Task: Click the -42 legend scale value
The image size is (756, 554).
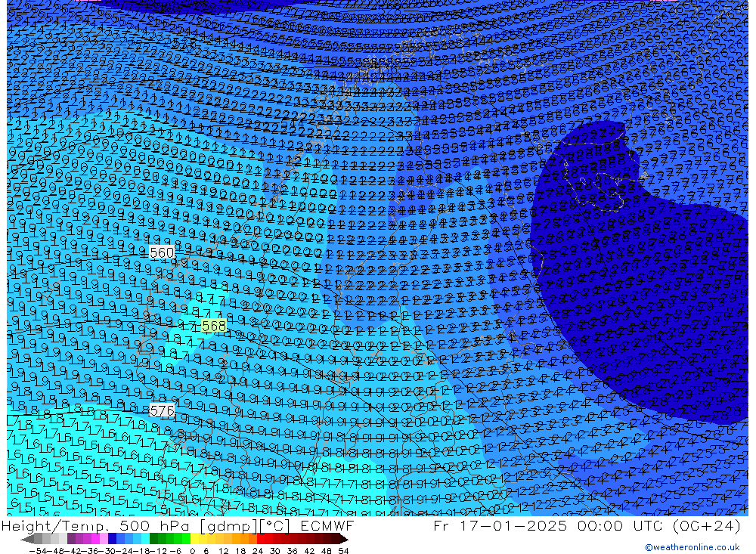Action: (x=74, y=551)
